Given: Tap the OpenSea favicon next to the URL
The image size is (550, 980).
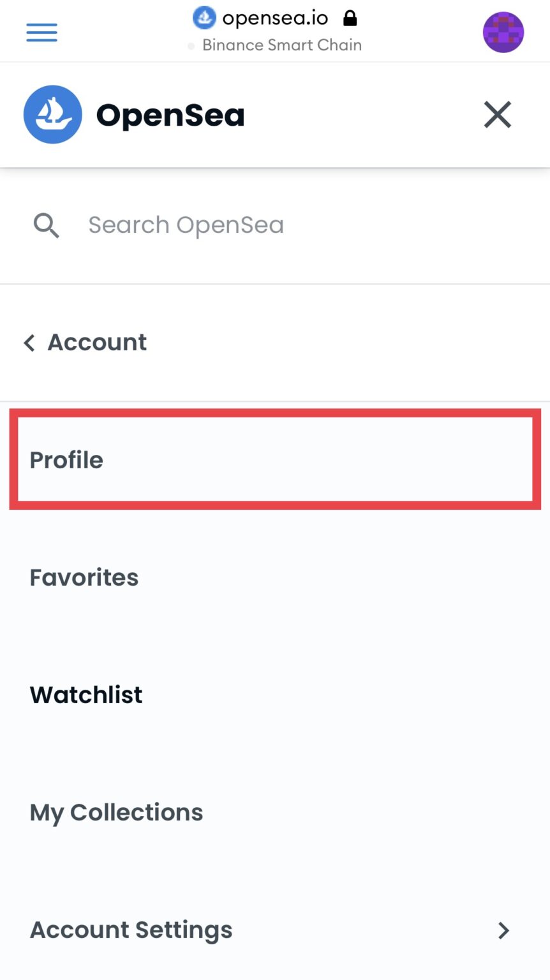Looking at the screenshot, I should [x=204, y=17].
